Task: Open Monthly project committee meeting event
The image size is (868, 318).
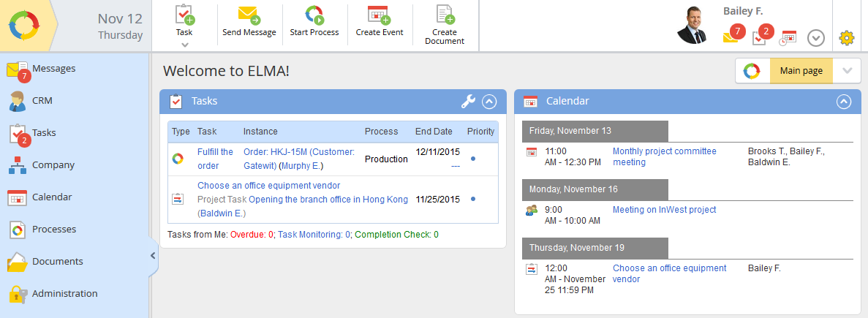Action: (664, 156)
